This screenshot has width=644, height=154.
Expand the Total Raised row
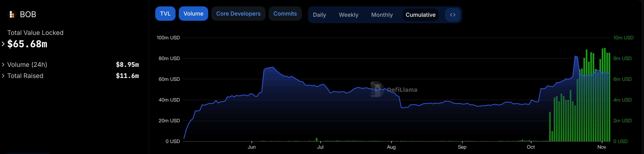point(3,76)
